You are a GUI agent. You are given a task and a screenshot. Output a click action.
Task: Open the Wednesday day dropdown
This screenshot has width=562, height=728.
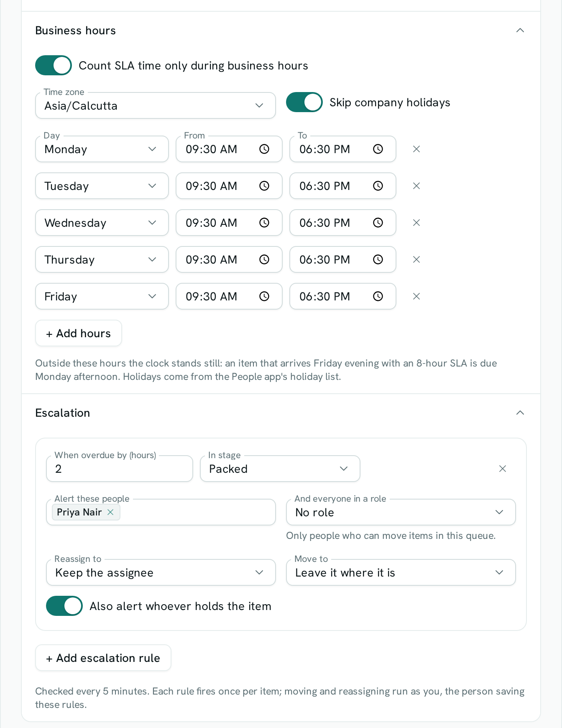tap(102, 223)
